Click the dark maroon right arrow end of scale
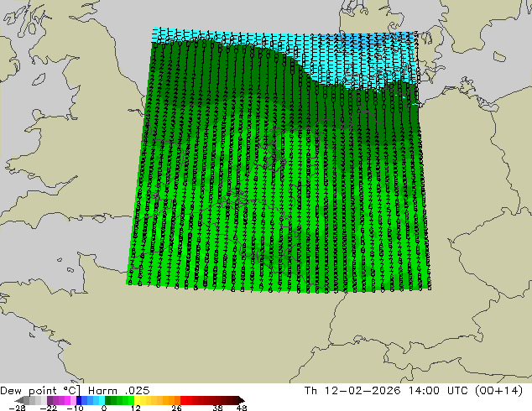Screen dimensions: 532x411 coord(242,400)
